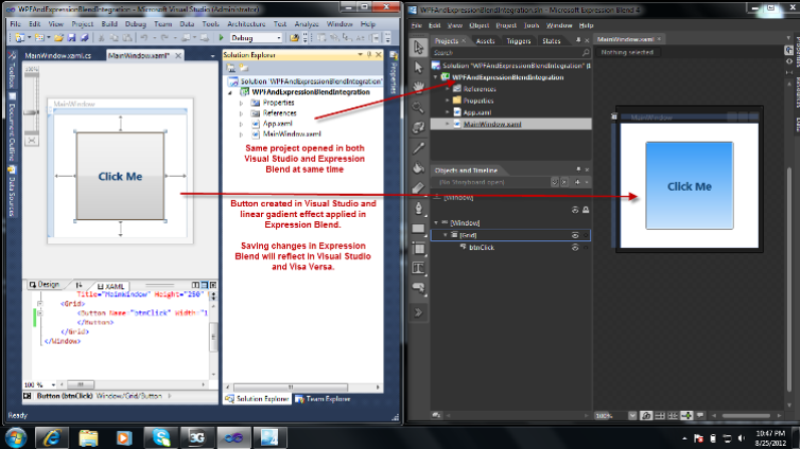800x449 pixels.
Task: Open the Architecture menu in Visual Studio
Action: coord(246,24)
